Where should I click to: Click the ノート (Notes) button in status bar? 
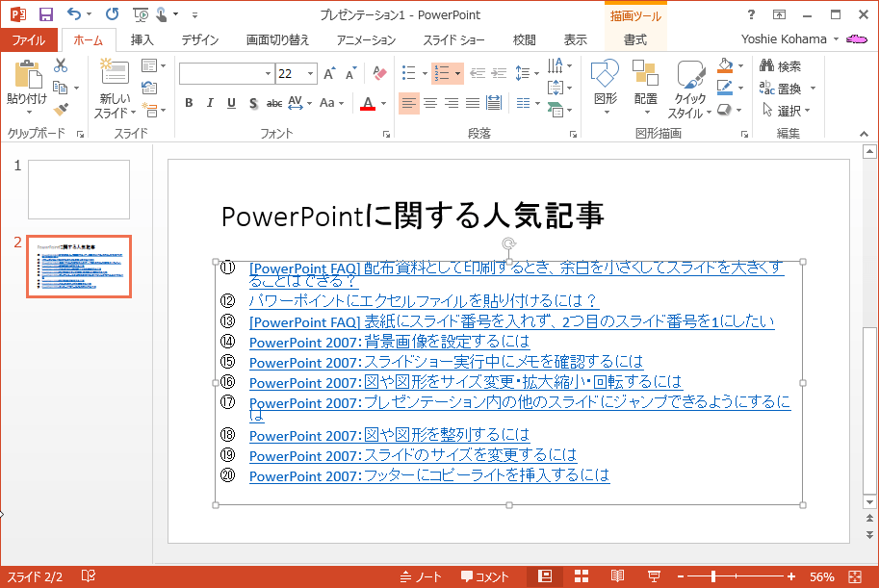pos(422,576)
